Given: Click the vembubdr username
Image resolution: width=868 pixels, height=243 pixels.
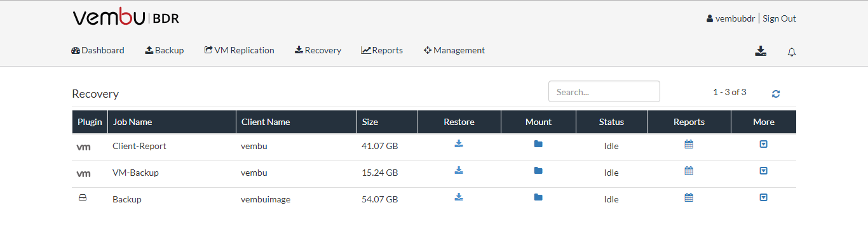Looking at the screenshot, I should [735, 18].
